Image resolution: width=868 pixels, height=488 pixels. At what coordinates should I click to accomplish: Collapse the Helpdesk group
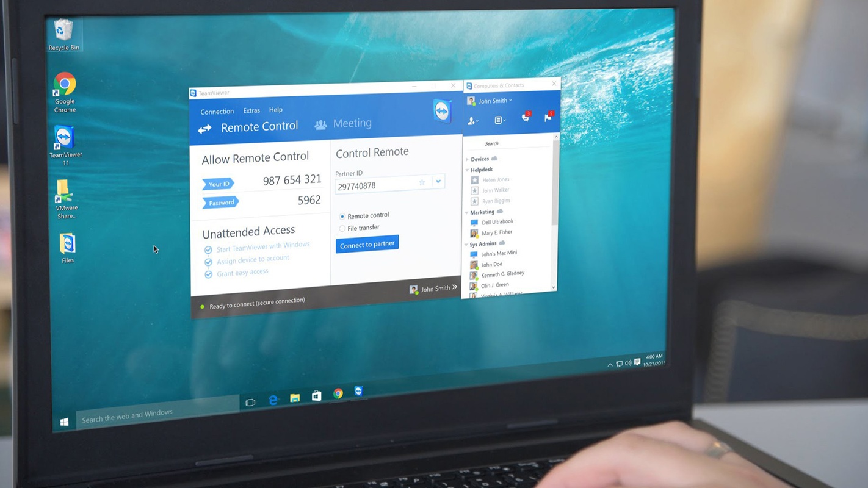(x=468, y=170)
